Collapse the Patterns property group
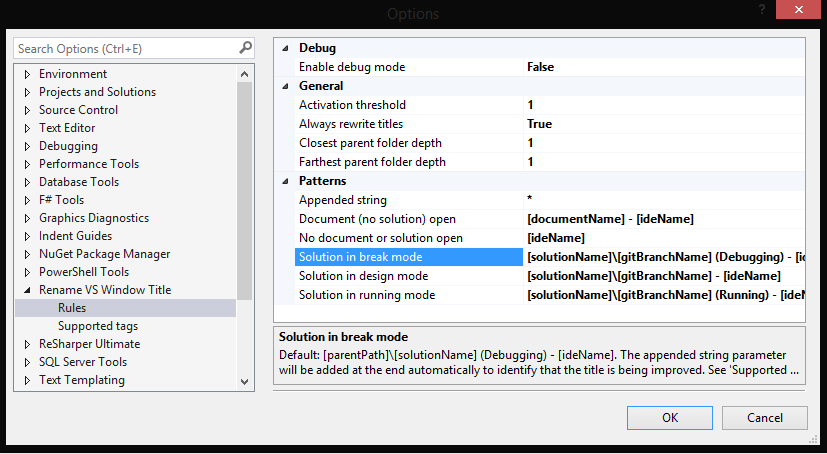Image resolution: width=827 pixels, height=454 pixels. 285,181
